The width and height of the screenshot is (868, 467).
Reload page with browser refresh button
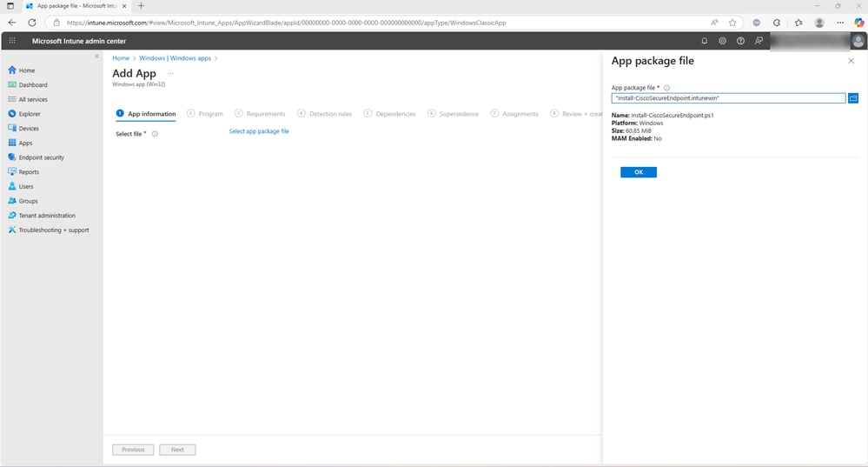click(32, 23)
